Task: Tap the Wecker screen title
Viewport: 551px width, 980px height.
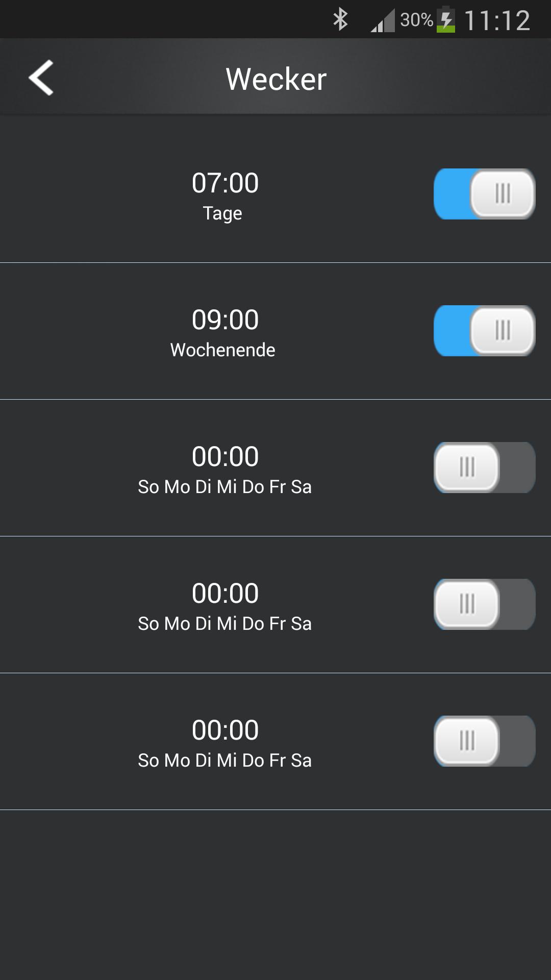Action: [x=276, y=79]
